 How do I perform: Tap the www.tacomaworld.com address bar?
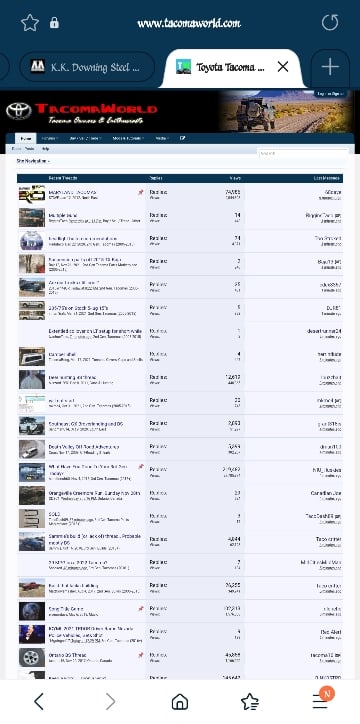pyautogui.click(x=189, y=23)
